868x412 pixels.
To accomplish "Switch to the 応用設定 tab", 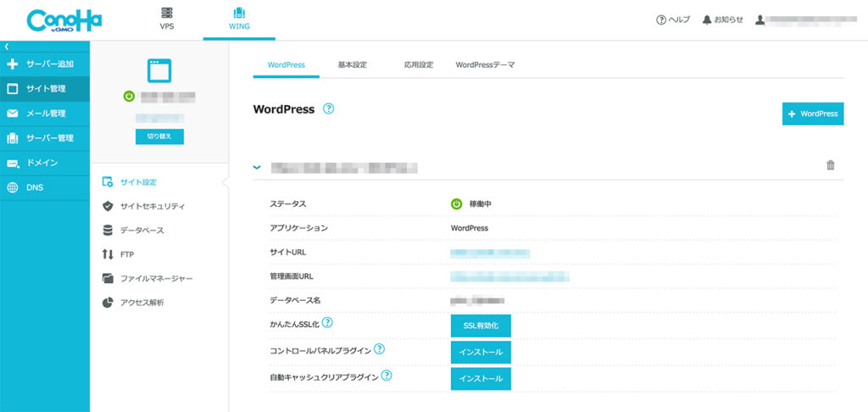I will click(x=419, y=64).
